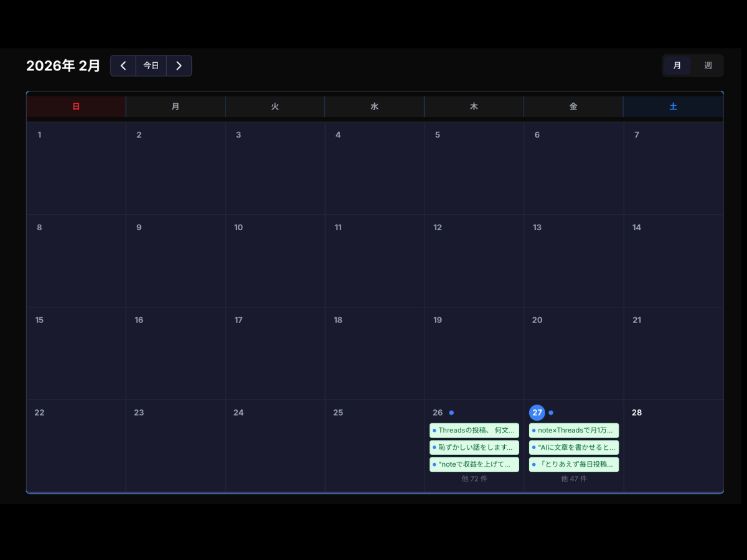The image size is (747, 560).
Task: Open the 'とりあえず毎日投稿' event
Action: pos(574,464)
